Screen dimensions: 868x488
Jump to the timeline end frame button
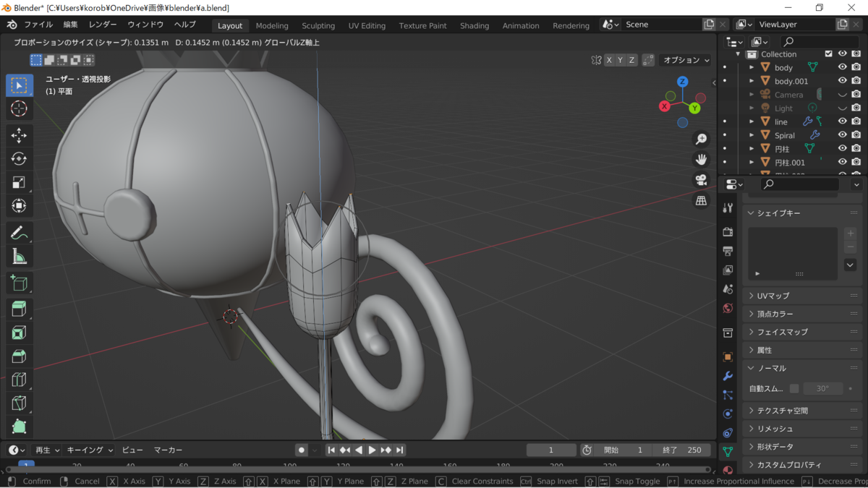coord(399,450)
